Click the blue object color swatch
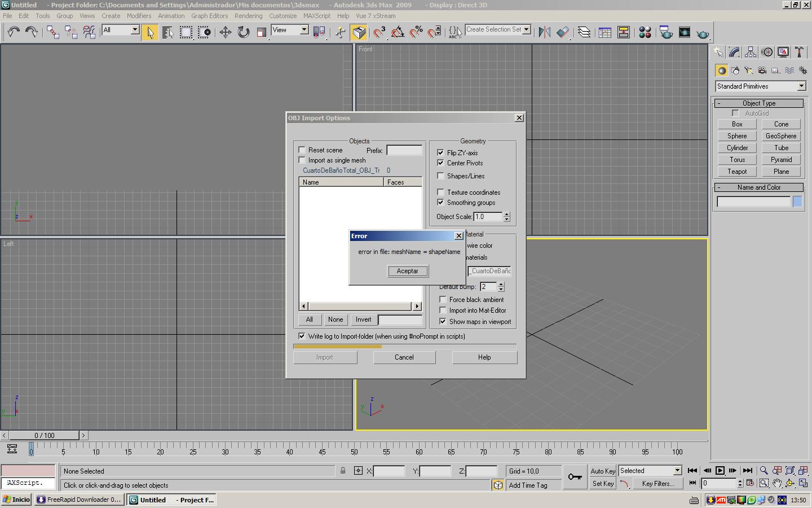812x508 pixels. tap(797, 202)
